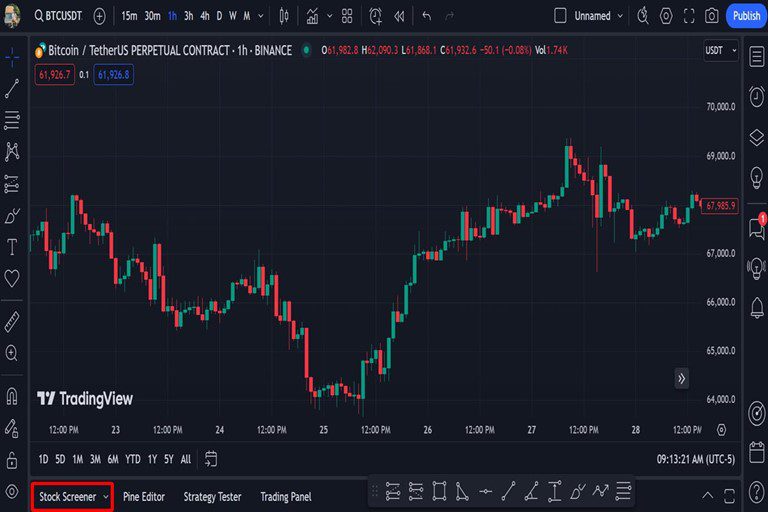Open the BTCUSDT symbol search
This screenshot has width=768, height=512.
58,16
